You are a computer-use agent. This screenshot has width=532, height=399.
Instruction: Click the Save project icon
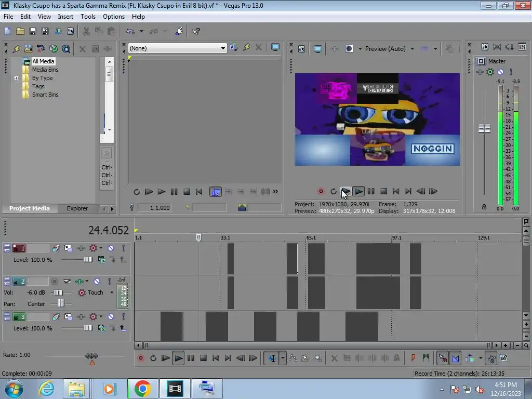tap(33, 31)
